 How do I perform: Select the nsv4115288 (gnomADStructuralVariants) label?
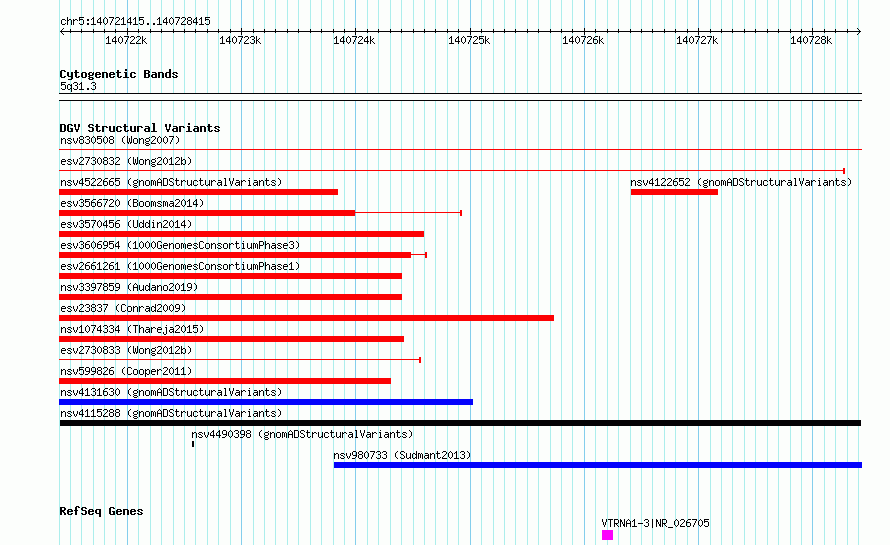171,413
